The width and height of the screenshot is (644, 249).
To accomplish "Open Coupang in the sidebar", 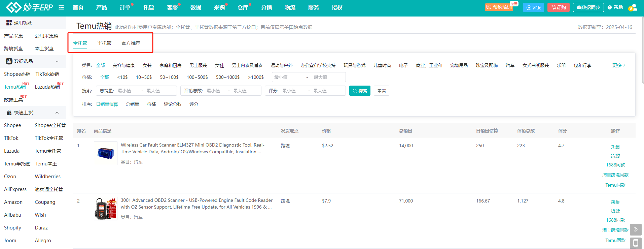I will [45, 202].
